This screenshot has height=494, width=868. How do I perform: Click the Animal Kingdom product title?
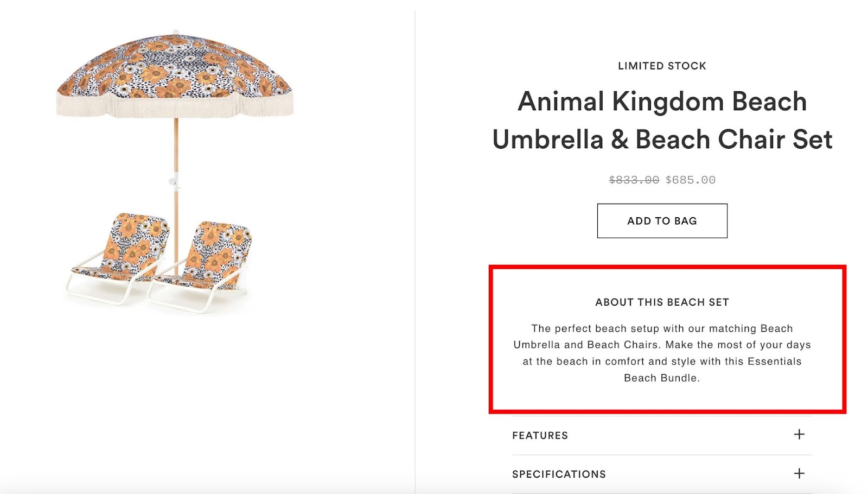click(662, 121)
